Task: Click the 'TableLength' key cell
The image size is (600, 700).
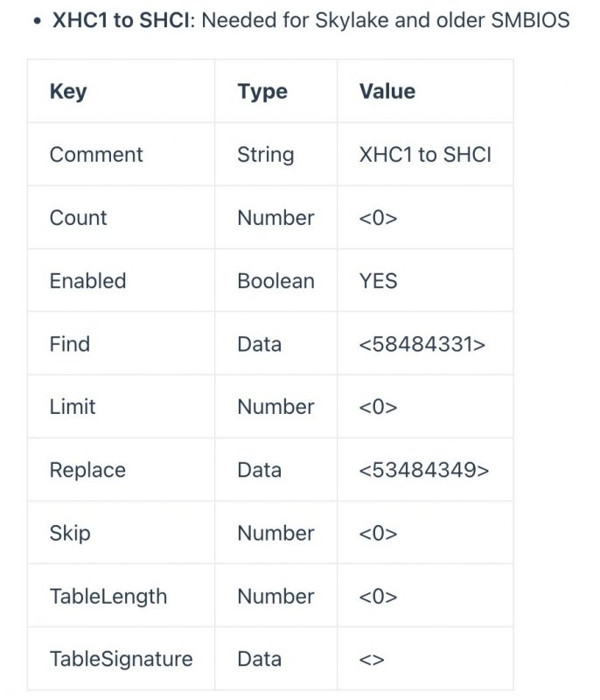Action: pyautogui.click(x=108, y=596)
